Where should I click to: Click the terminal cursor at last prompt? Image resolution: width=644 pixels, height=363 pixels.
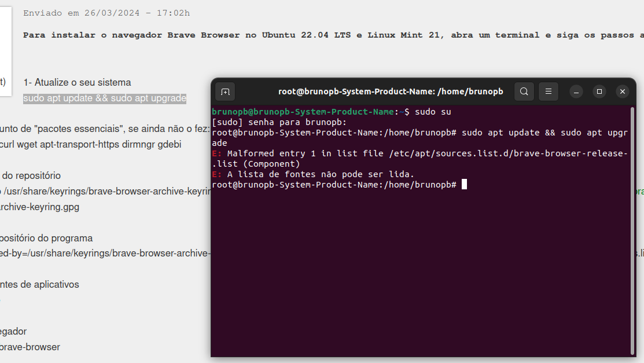464,185
